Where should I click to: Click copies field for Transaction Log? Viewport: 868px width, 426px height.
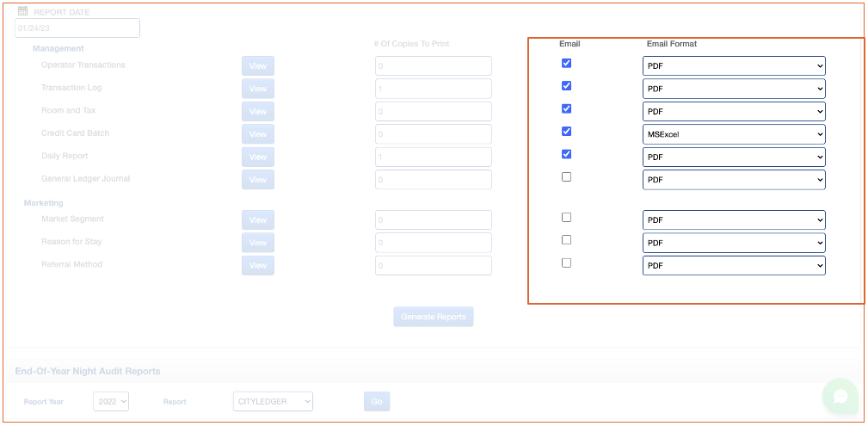click(x=433, y=89)
